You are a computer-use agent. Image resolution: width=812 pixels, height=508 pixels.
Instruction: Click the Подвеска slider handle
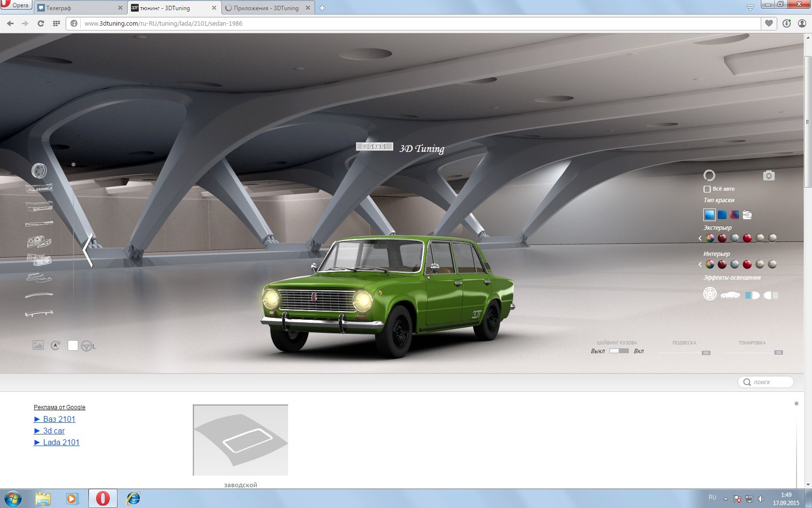(706, 353)
